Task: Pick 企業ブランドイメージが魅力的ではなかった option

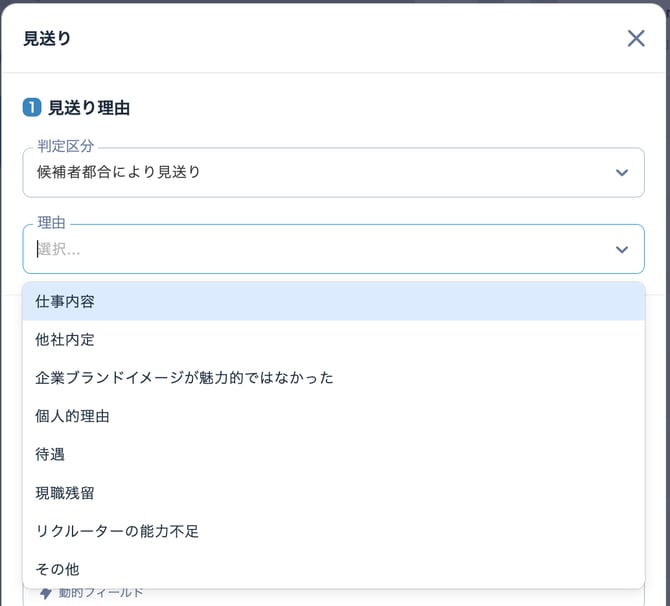Action: tap(184, 378)
